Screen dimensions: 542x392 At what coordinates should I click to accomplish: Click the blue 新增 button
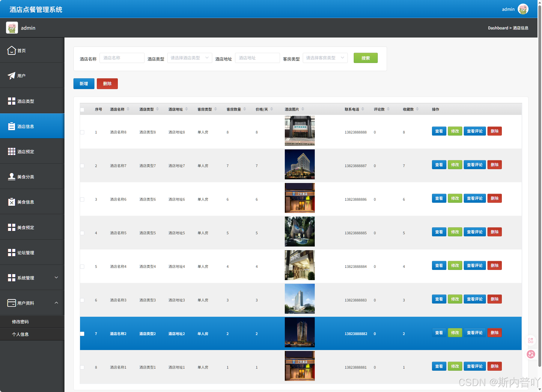[84, 84]
